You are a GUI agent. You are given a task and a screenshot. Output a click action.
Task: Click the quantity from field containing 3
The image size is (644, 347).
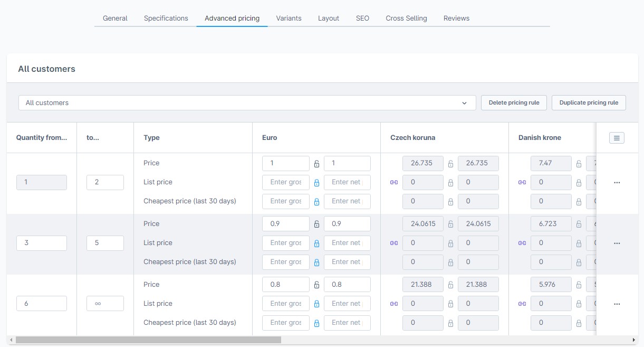[x=42, y=243]
